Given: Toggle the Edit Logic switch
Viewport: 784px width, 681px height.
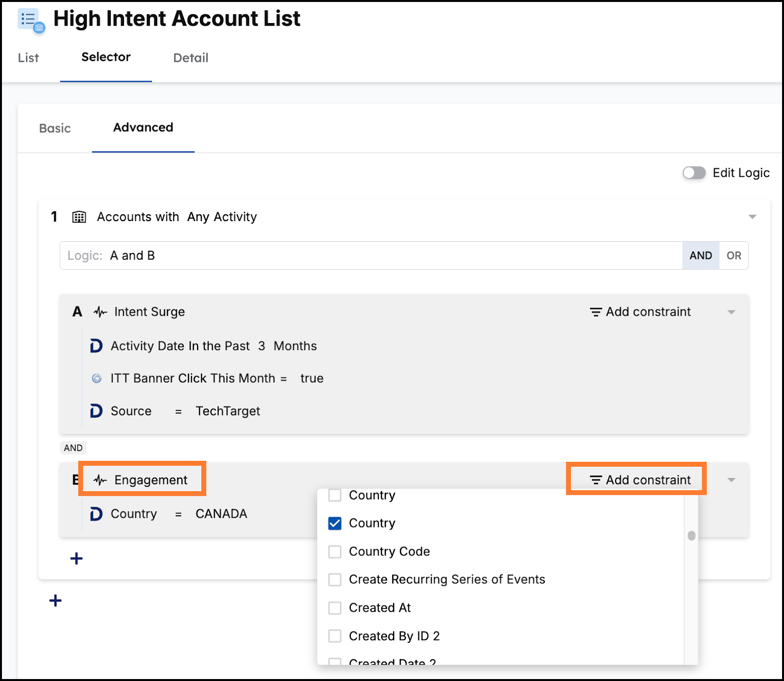Looking at the screenshot, I should [x=694, y=173].
